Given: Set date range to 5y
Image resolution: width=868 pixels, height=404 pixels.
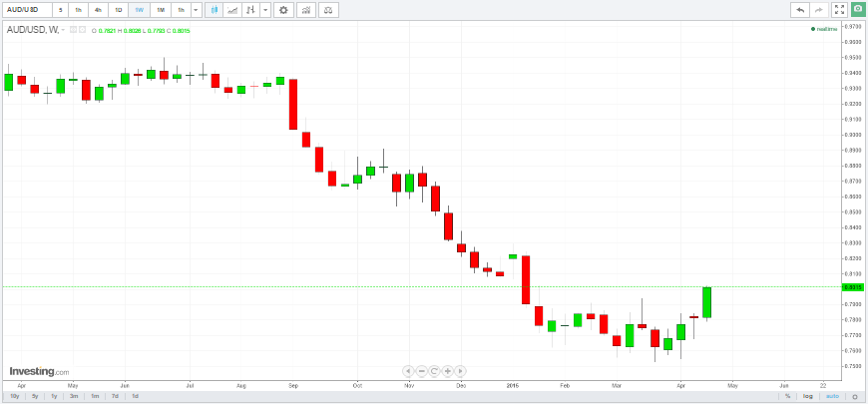Looking at the screenshot, I should [x=34, y=396].
